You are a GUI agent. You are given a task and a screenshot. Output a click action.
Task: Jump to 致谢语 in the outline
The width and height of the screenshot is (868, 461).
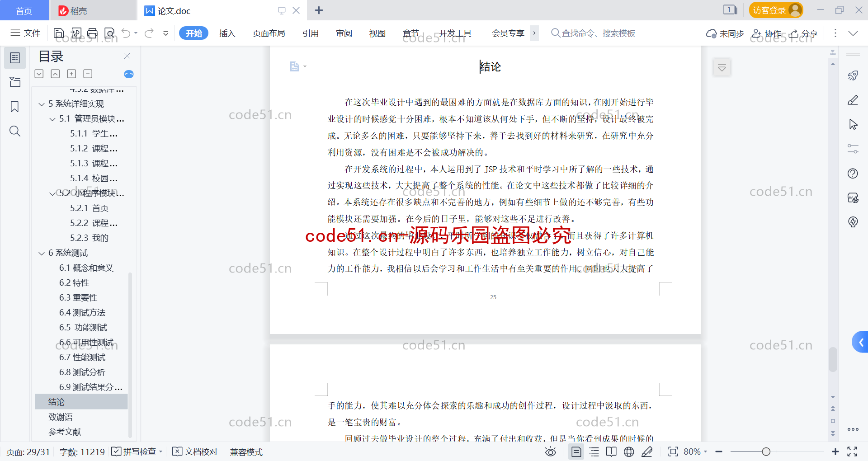pos(61,417)
